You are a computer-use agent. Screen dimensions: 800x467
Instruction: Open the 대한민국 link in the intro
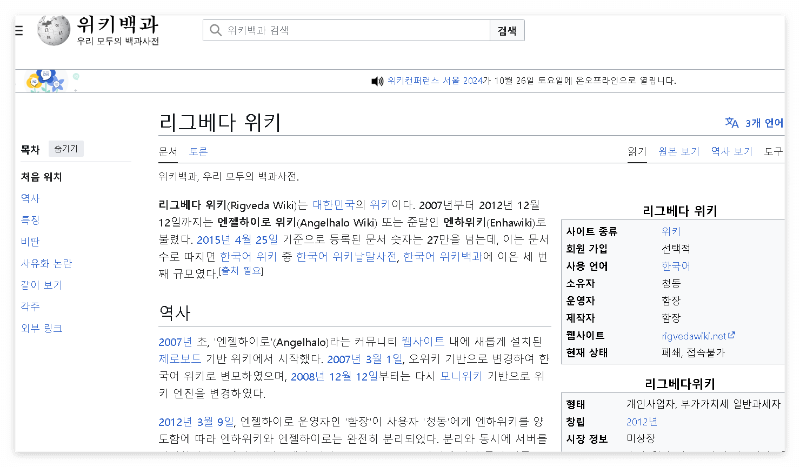point(333,205)
